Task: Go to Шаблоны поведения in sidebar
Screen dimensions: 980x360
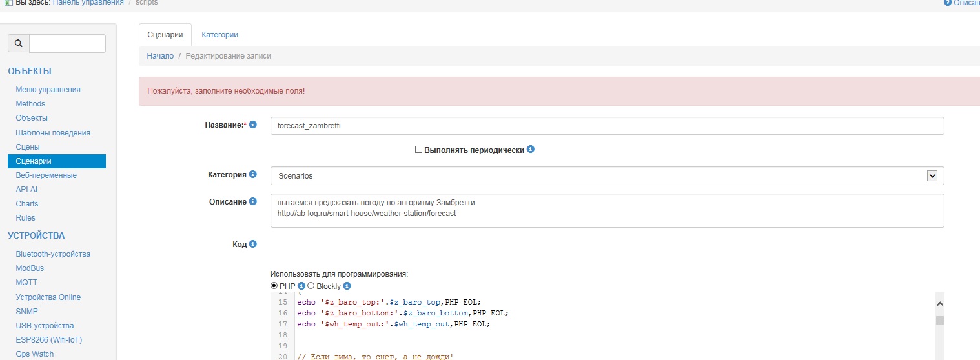Action: point(53,133)
